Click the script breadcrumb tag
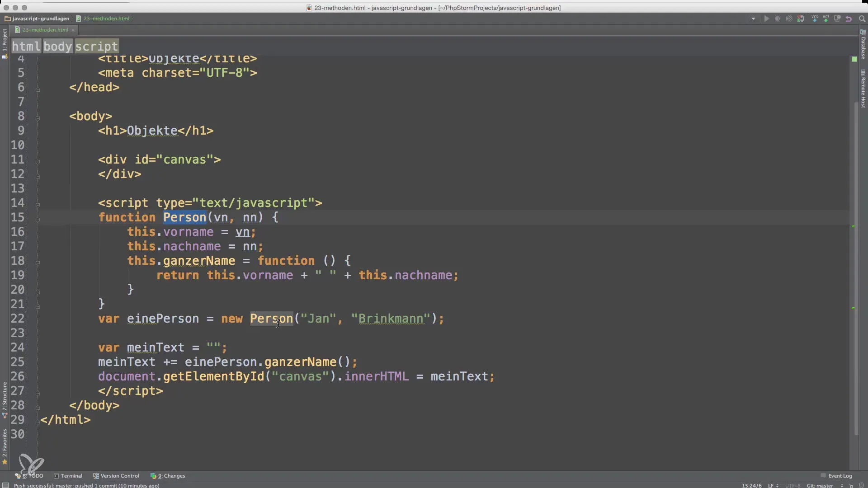 click(x=96, y=46)
